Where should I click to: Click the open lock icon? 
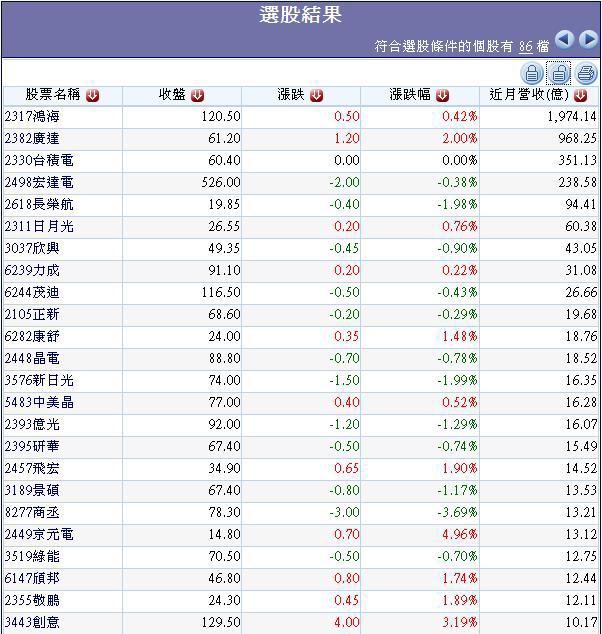click(x=558, y=73)
